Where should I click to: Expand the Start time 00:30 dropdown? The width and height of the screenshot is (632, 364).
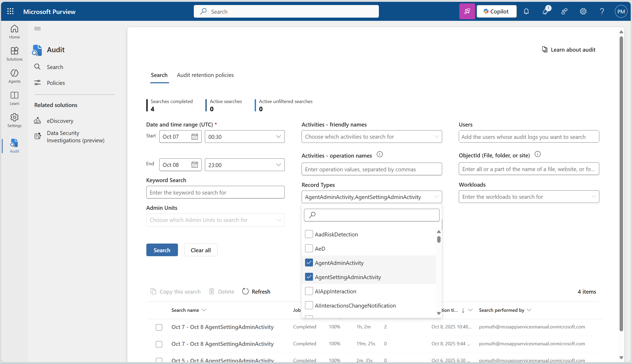278,137
